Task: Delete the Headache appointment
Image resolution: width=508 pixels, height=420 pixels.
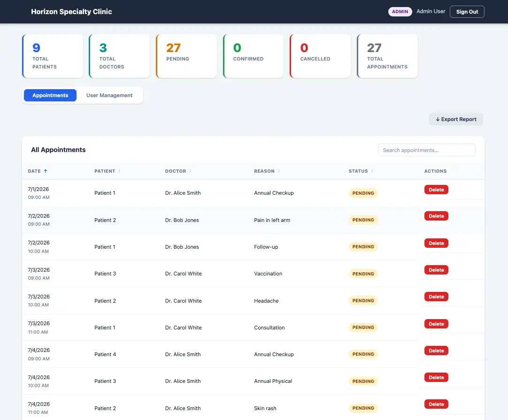Action: 436,297
